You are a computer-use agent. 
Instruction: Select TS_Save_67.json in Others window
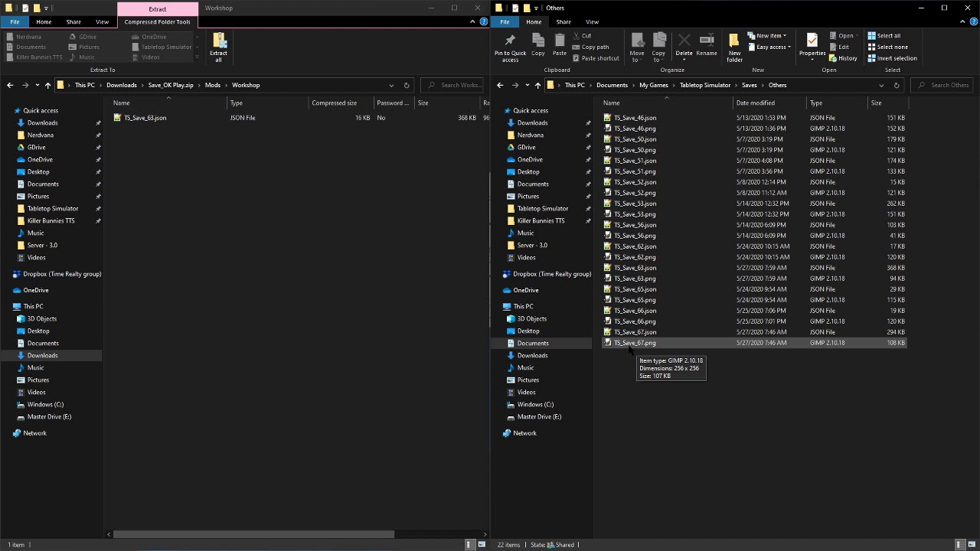click(x=635, y=332)
